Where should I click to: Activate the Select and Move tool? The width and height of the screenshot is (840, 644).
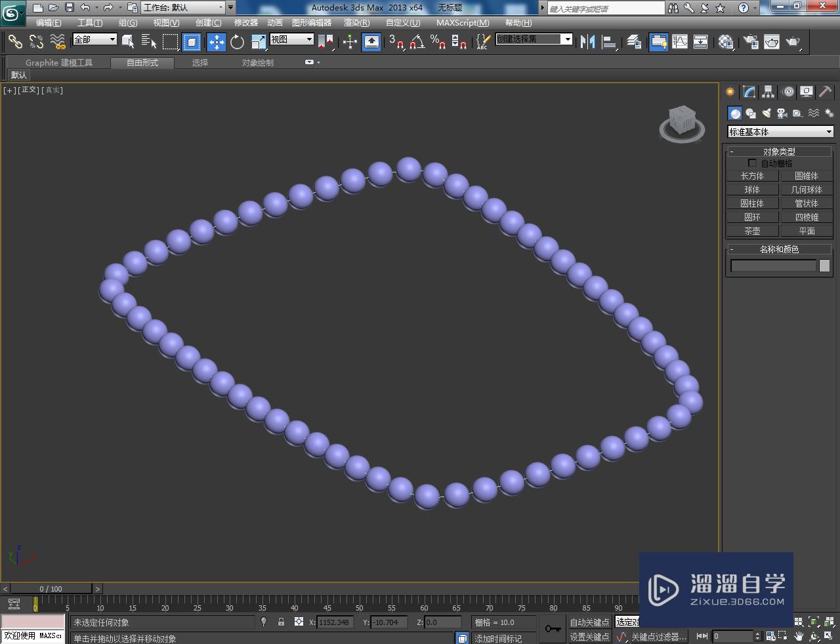click(x=216, y=42)
